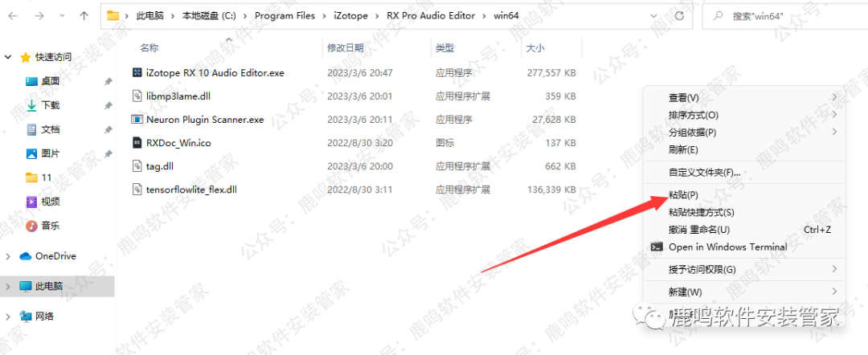The width and height of the screenshot is (868, 355).
Task: Select the iZotope RX 10 Audio Editor.exe icon
Action: [x=137, y=72]
